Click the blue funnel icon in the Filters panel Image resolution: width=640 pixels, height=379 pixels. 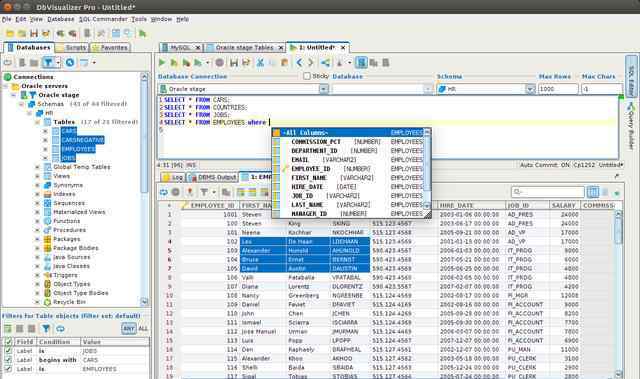point(46,328)
